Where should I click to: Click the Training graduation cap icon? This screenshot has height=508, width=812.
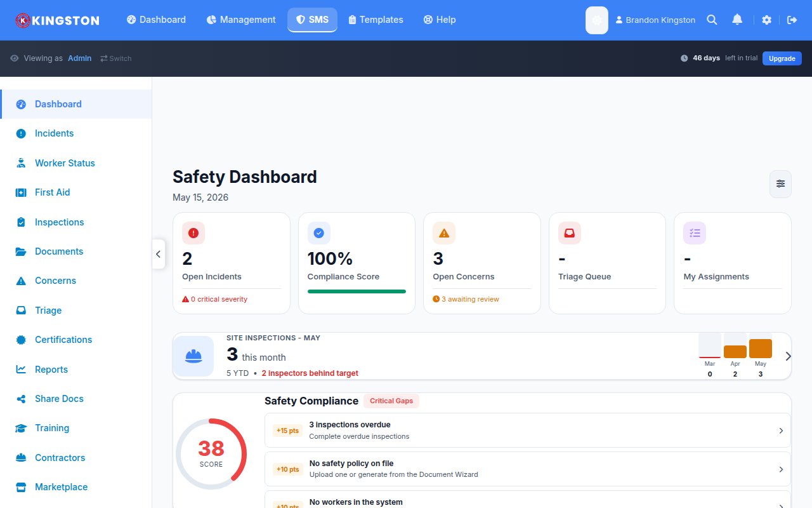click(21, 428)
